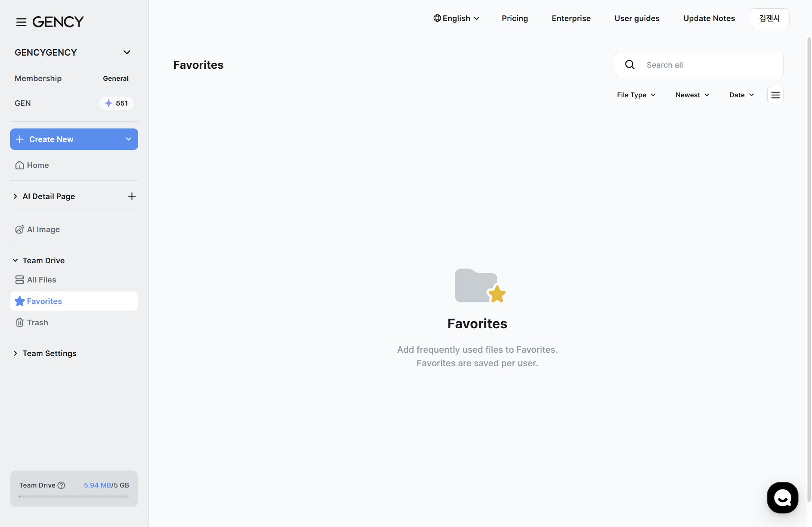The image size is (812, 527).
Task: Switch layout with the list view icon
Action: [x=776, y=95]
